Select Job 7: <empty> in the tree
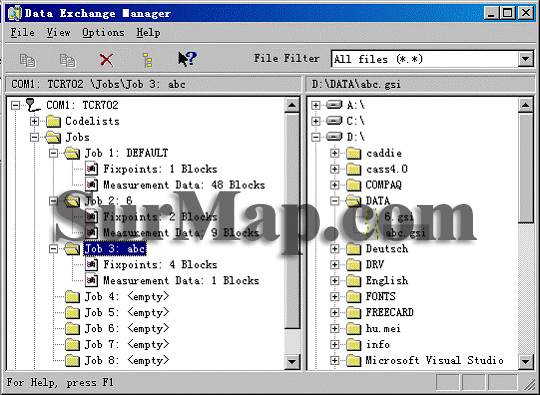Image resolution: width=540 pixels, height=395 pixels. 127,345
